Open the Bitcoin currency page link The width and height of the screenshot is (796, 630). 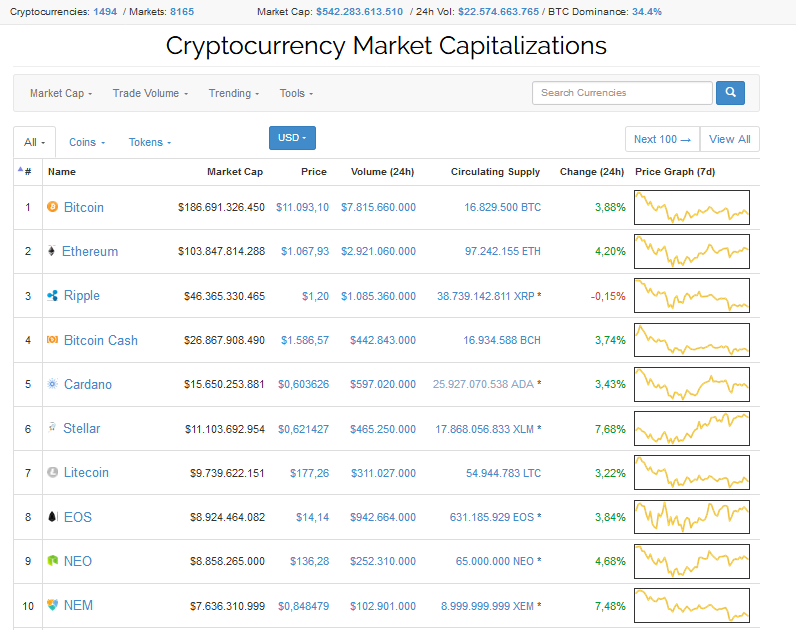coord(84,207)
